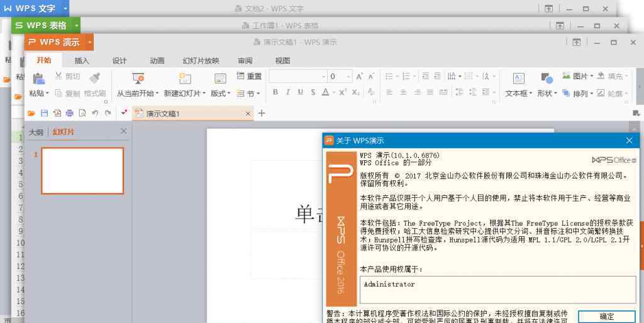Screen dimensions: 644x323
Task: Switch to the 动画 ribbon tab
Action: [157, 61]
